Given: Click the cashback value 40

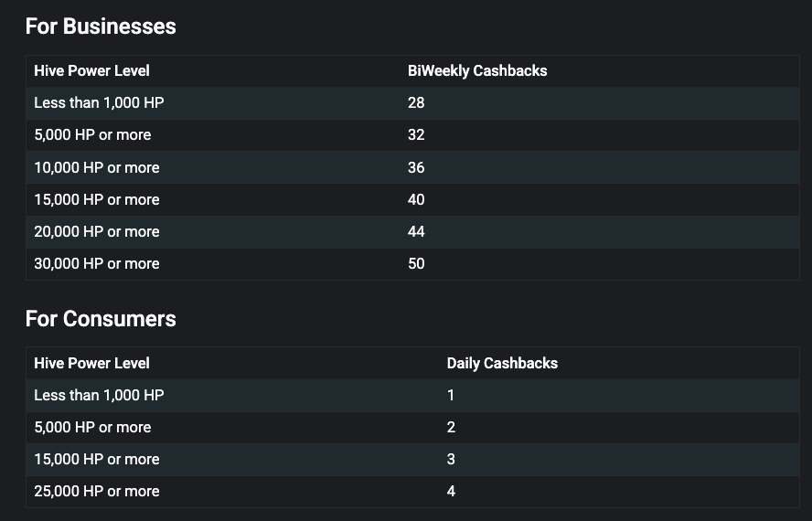Looking at the screenshot, I should [x=416, y=199].
